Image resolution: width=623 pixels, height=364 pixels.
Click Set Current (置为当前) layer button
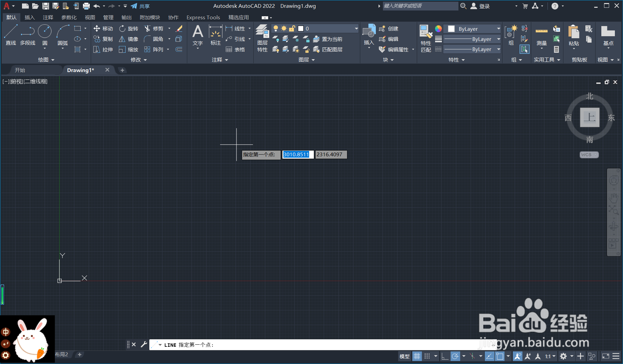tap(328, 39)
